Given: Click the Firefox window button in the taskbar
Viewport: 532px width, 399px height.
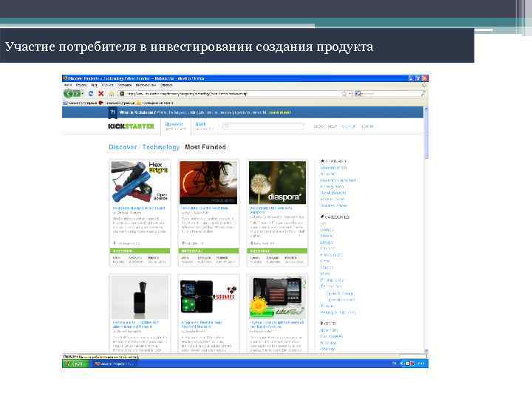Looking at the screenshot, I should 115,364.
